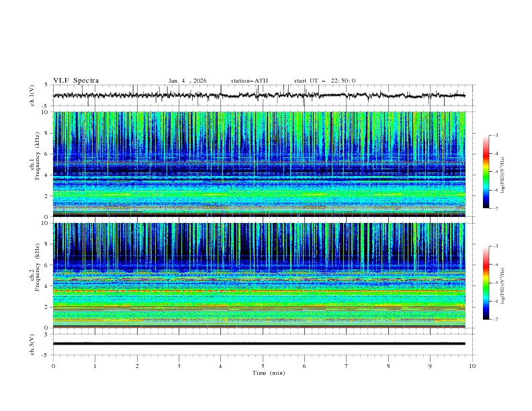Click inside the ch.2 spectrogram panel
The width and height of the screenshot is (532, 411).
(259, 275)
